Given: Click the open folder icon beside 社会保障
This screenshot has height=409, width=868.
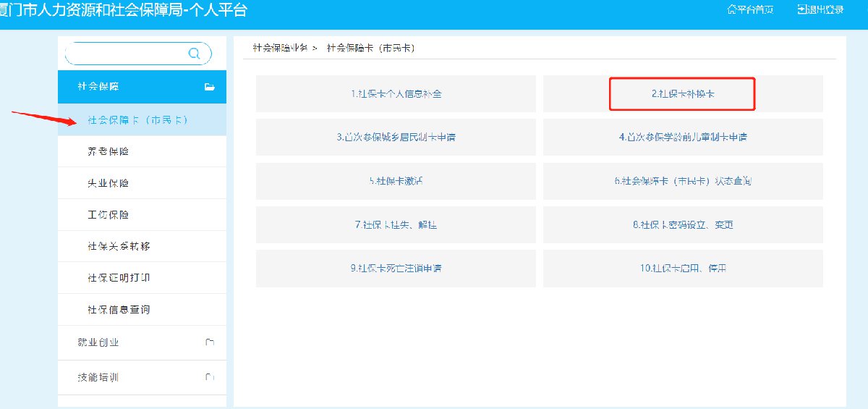Looking at the screenshot, I should pos(210,87).
